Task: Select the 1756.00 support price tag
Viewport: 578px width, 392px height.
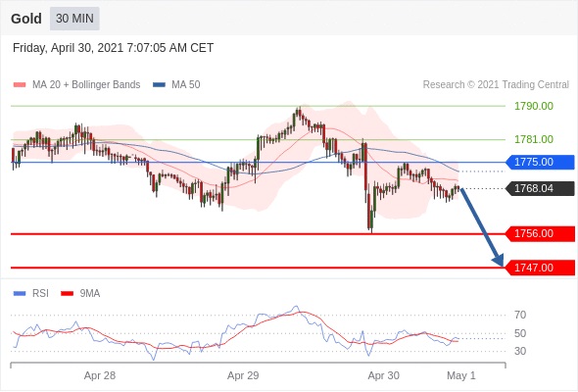Action: 540,234
